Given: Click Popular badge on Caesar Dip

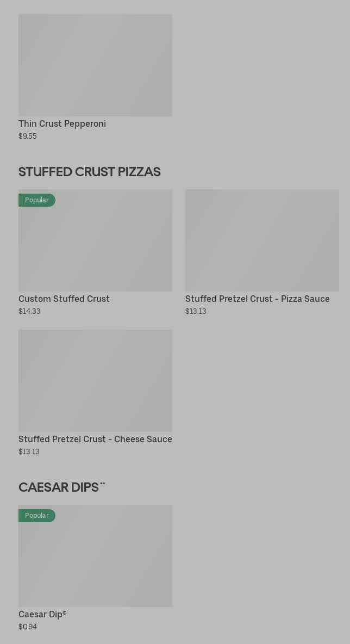Looking at the screenshot, I should point(37,516).
